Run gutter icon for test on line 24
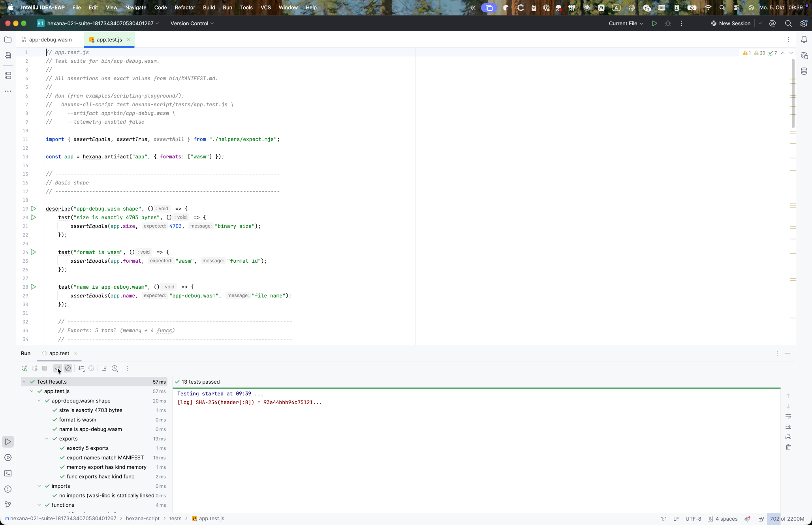The image size is (812, 525). click(34, 252)
